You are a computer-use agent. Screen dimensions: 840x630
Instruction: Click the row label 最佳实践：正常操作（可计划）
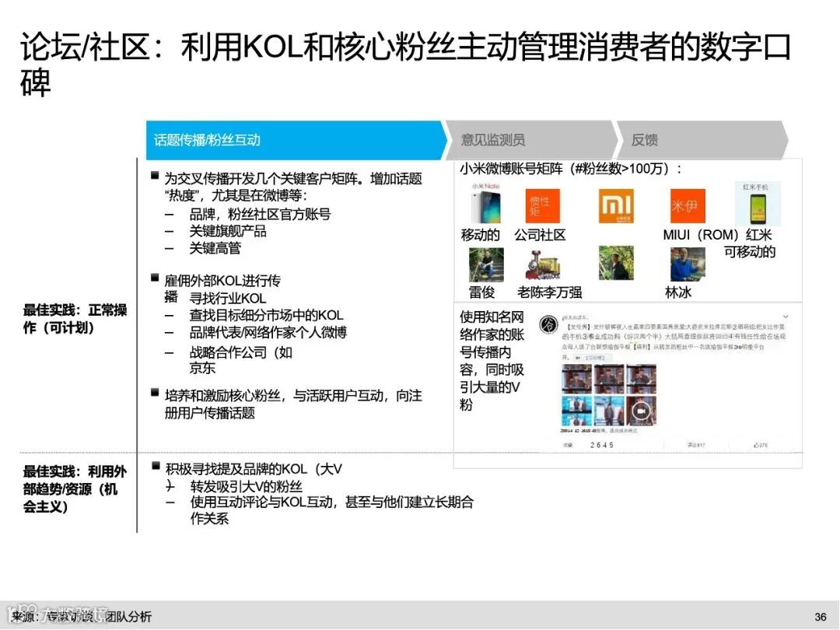click(x=75, y=319)
